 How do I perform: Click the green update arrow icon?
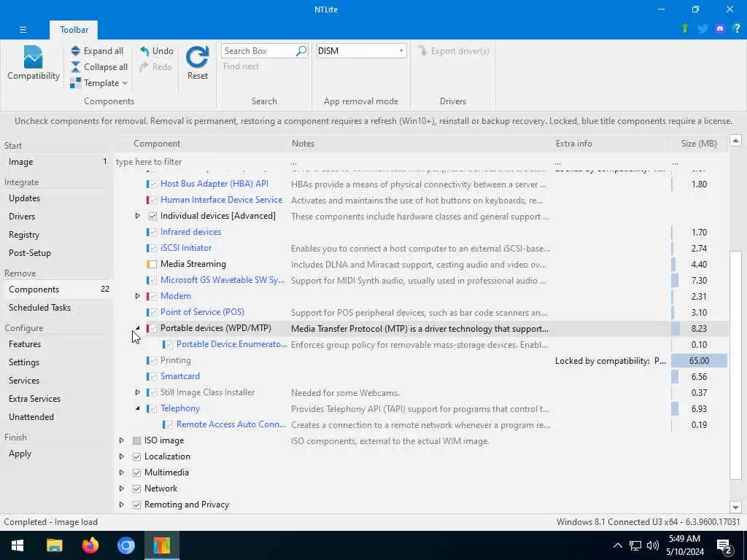pos(685,28)
